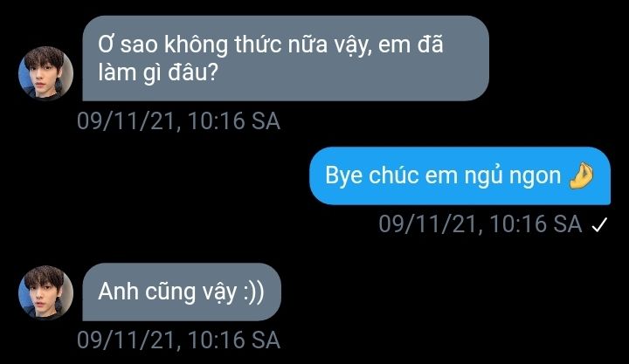Image resolution: width=629 pixels, height=364 pixels.
Task: Click '10:16 SA' below the last message
Action: [x=234, y=340]
